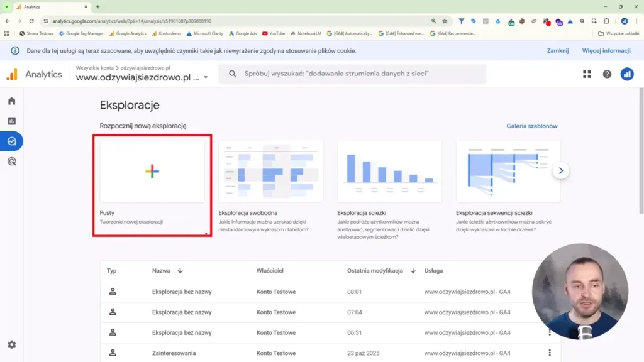Show next exploration templates with arrow
Image resolution: width=644 pixels, height=362 pixels.
click(x=560, y=171)
